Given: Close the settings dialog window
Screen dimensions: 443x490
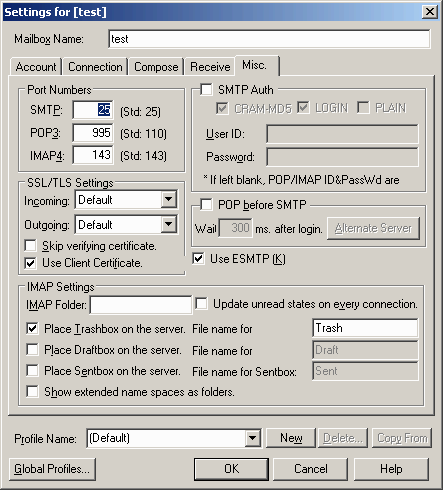Looking at the screenshot, I should [430, 12].
